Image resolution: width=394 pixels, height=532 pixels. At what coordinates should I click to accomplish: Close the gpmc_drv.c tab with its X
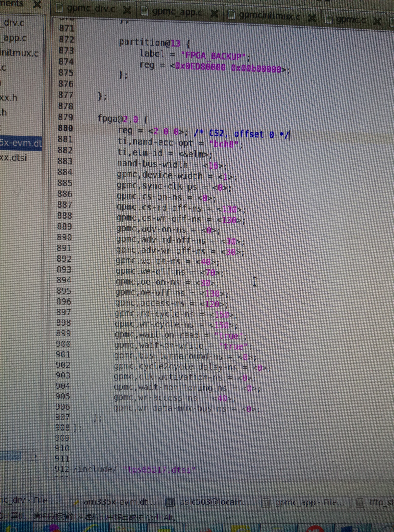click(127, 10)
